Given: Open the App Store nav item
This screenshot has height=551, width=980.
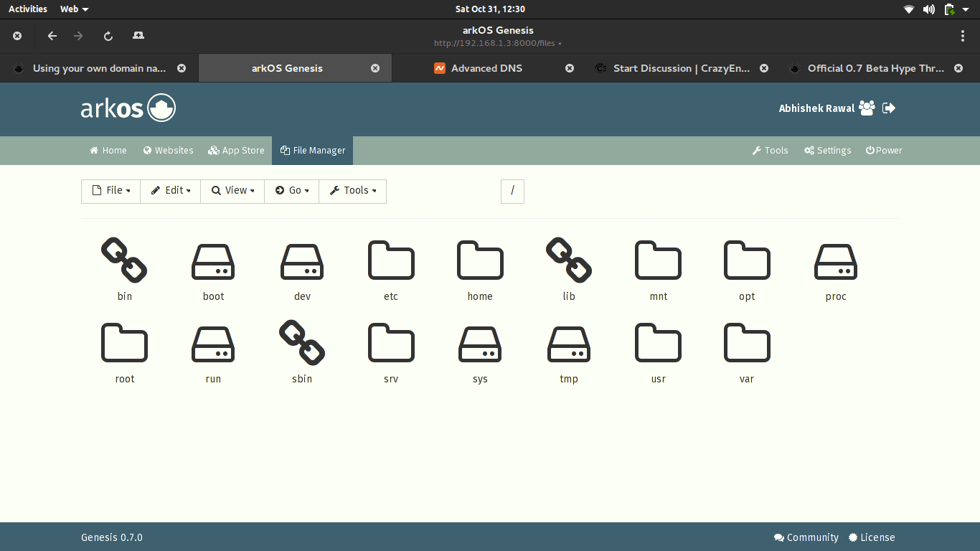Looking at the screenshot, I should (236, 151).
